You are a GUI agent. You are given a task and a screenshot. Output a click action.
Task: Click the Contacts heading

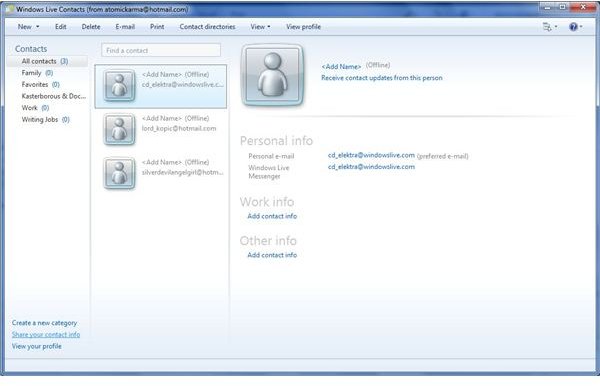[31, 49]
